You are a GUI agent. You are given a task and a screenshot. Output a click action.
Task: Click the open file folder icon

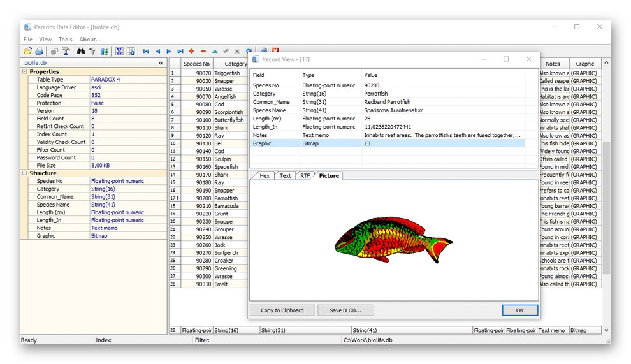pyautogui.click(x=27, y=51)
